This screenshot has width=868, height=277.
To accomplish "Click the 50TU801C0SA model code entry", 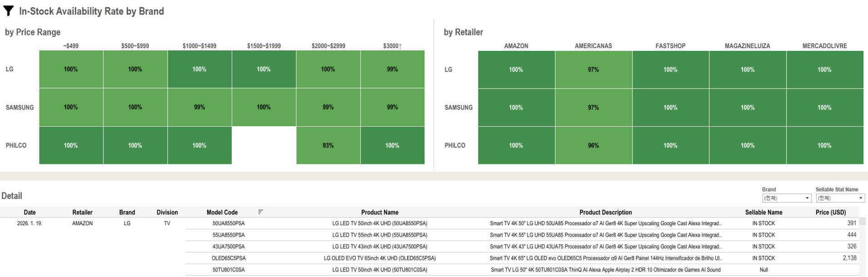I will click(x=229, y=270).
